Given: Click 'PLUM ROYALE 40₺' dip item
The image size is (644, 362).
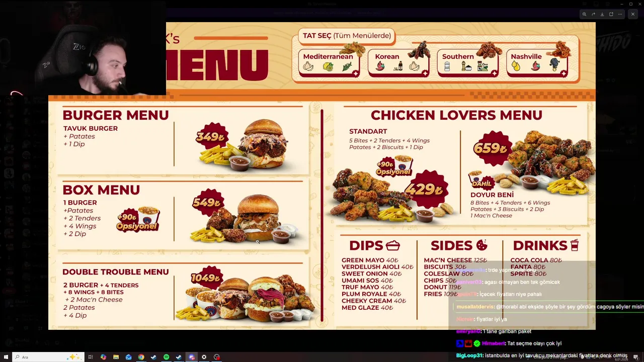Looking at the screenshot, I should pos(371,294).
